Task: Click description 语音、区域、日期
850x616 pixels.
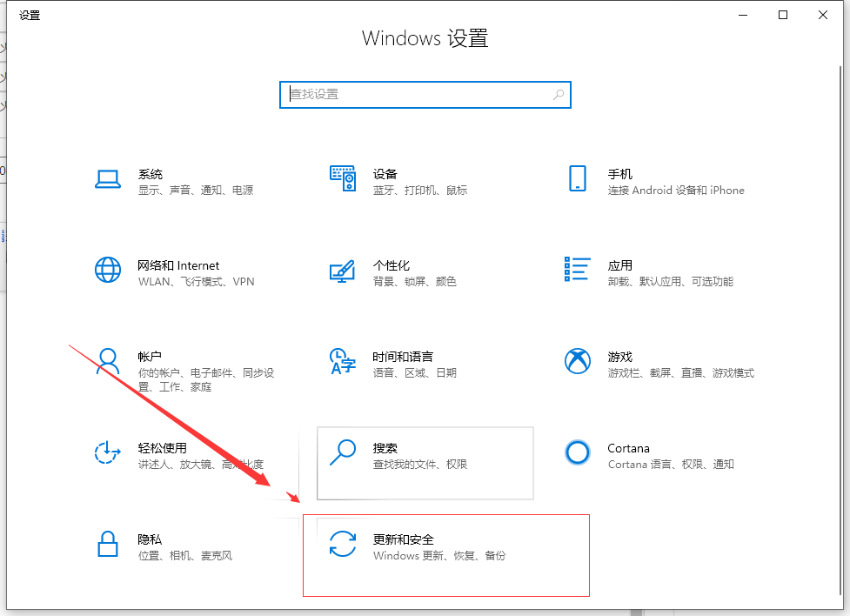Action: [415, 373]
